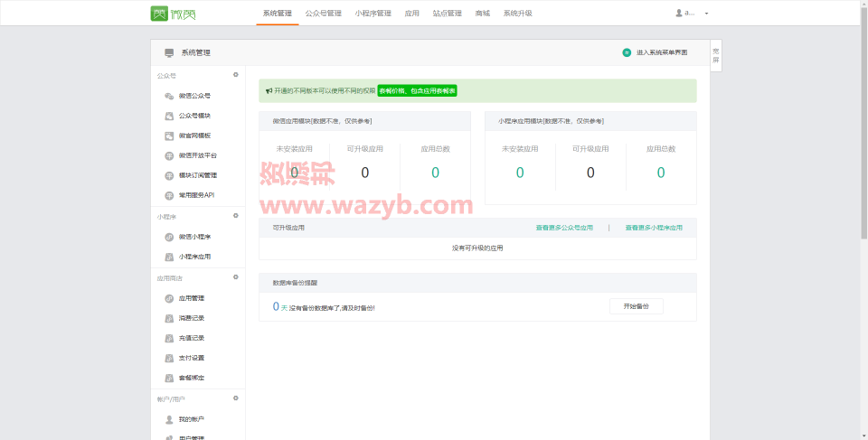868x440 pixels.
Task: Click the monitor icon next to 系统管理 title
Action: pyautogui.click(x=169, y=53)
